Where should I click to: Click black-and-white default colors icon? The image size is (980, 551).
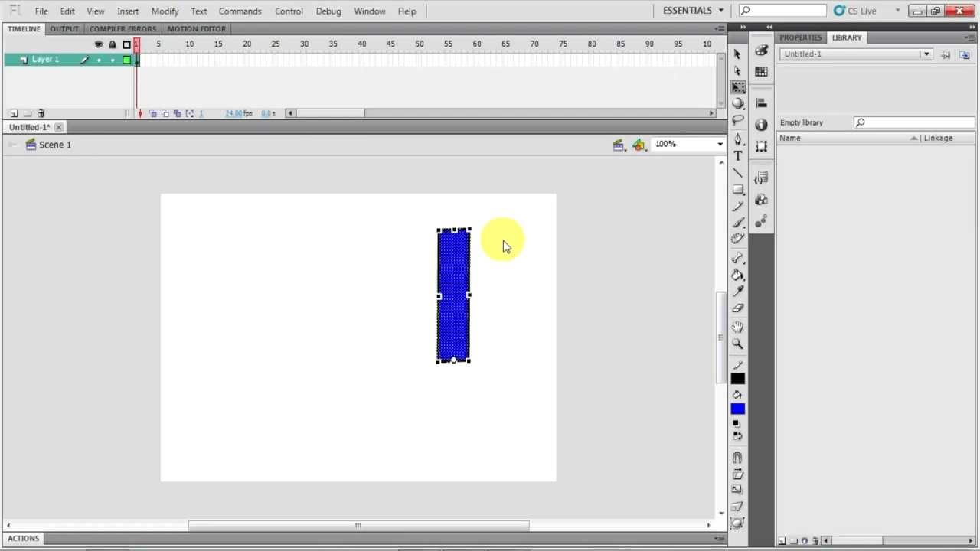pos(737,423)
